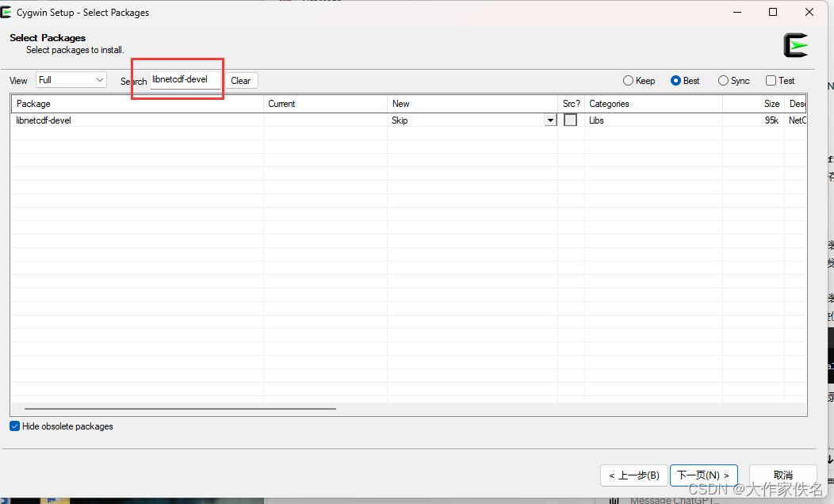Sort by the Size column header

coord(753,104)
